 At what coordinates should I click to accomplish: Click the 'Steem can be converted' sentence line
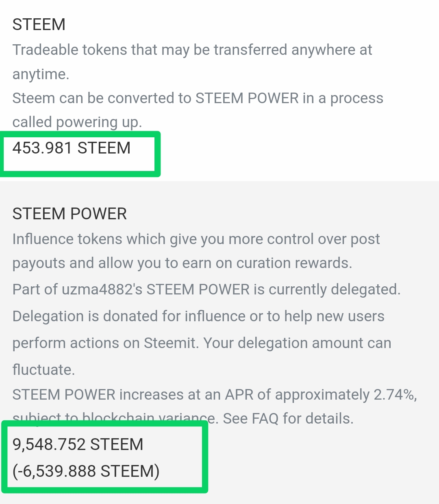click(x=198, y=98)
